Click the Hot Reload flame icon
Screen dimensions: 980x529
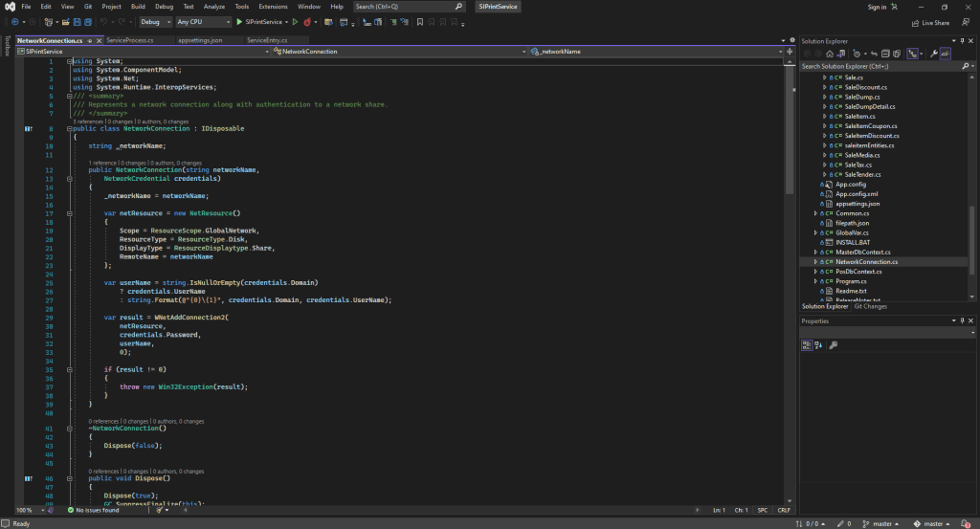[308, 21]
